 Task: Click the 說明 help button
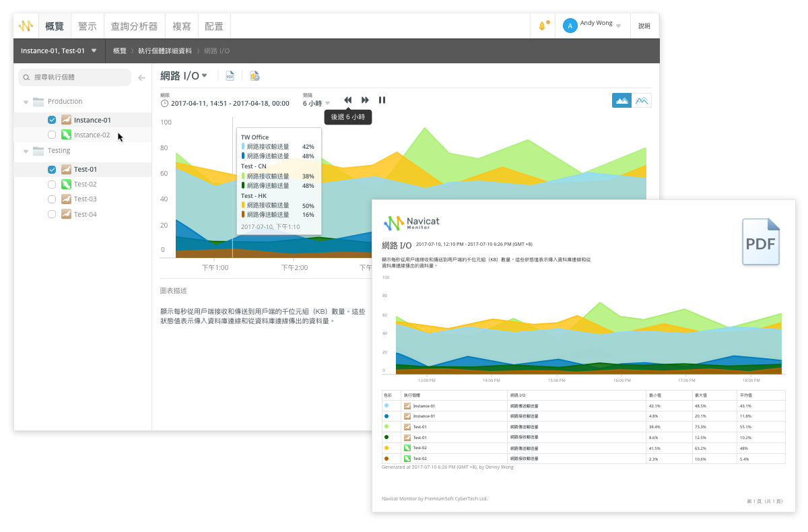tap(644, 26)
